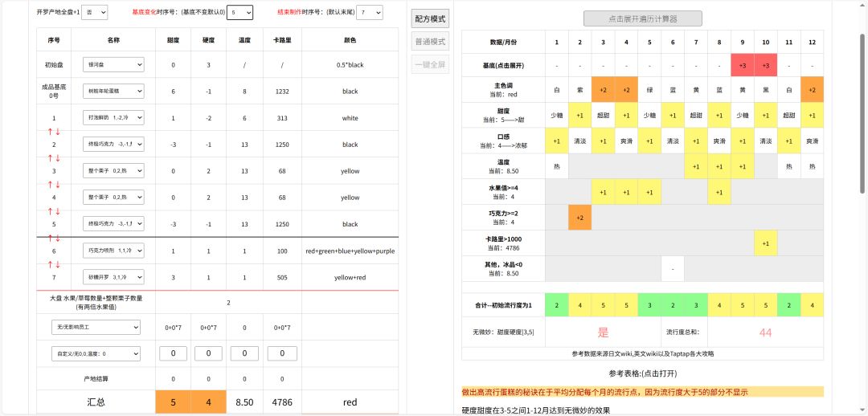The width and height of the screenshot is (868, 416).
Task: Open the 开罗产地全盘+1 dropdown showing 否
Action: [94, 12]
